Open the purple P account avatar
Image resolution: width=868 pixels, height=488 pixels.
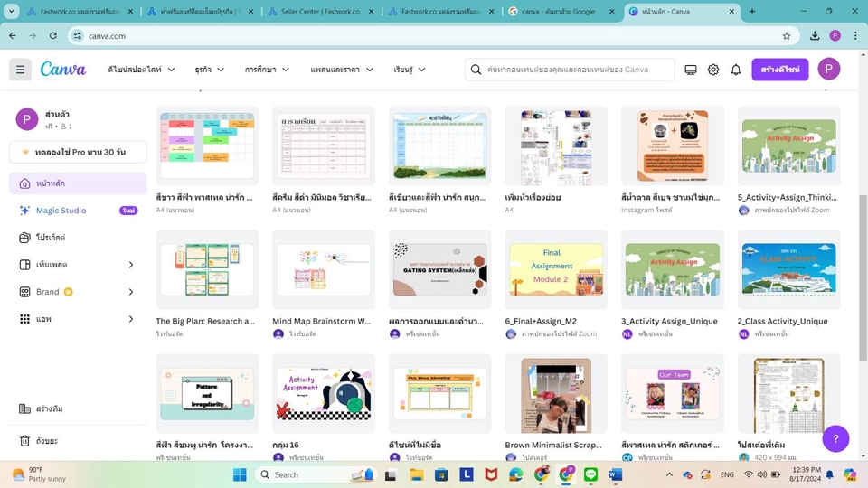(x=829, y=70)
